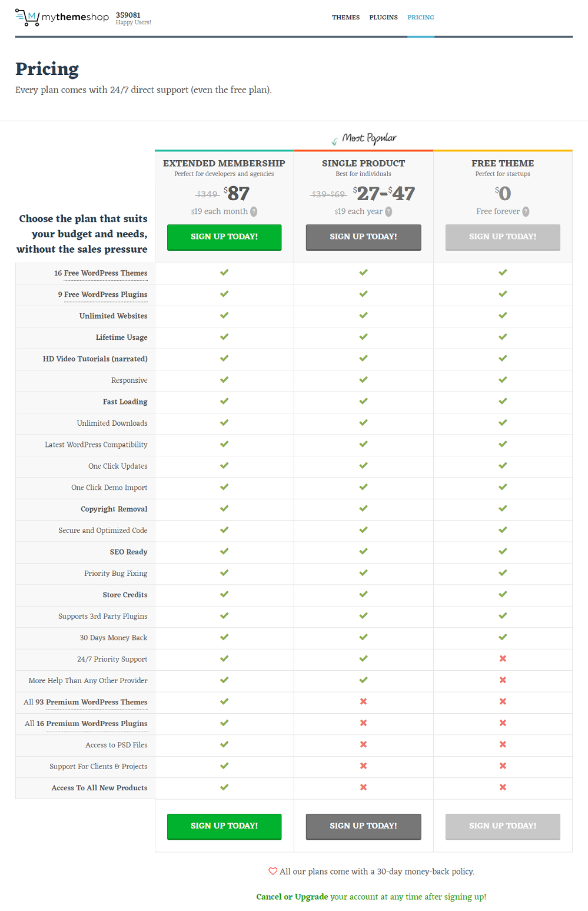This screenshot has height=911, width=588.
Task: Open All 93 Premium WordPress Themes link
Action: (x=85, y=702)
